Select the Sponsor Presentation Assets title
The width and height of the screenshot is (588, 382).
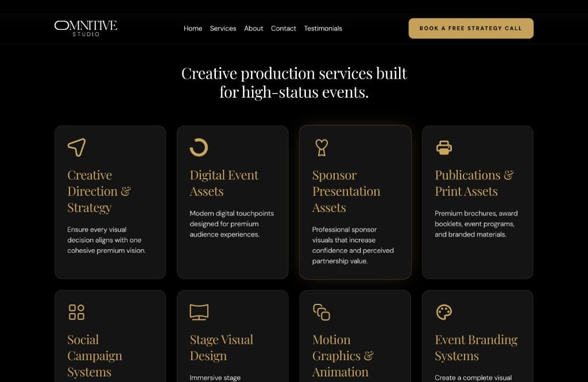(x=346, y=191)
